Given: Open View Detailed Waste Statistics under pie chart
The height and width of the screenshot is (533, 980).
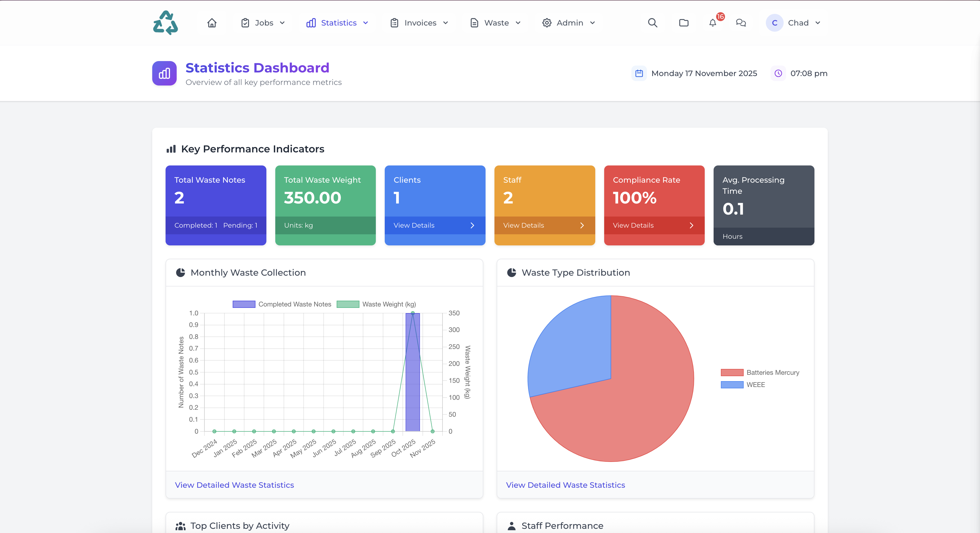Looking at the screenshot, I should [565, 485].
